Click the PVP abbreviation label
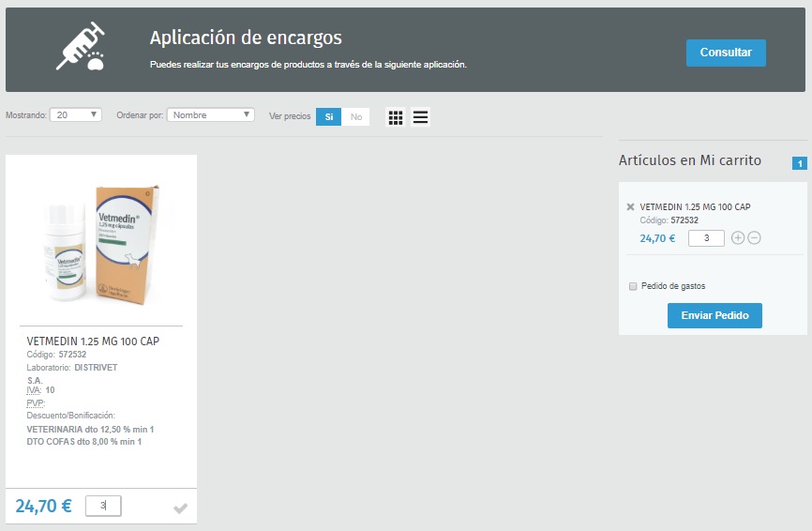The image size is (812, 531). coord(36,403)
